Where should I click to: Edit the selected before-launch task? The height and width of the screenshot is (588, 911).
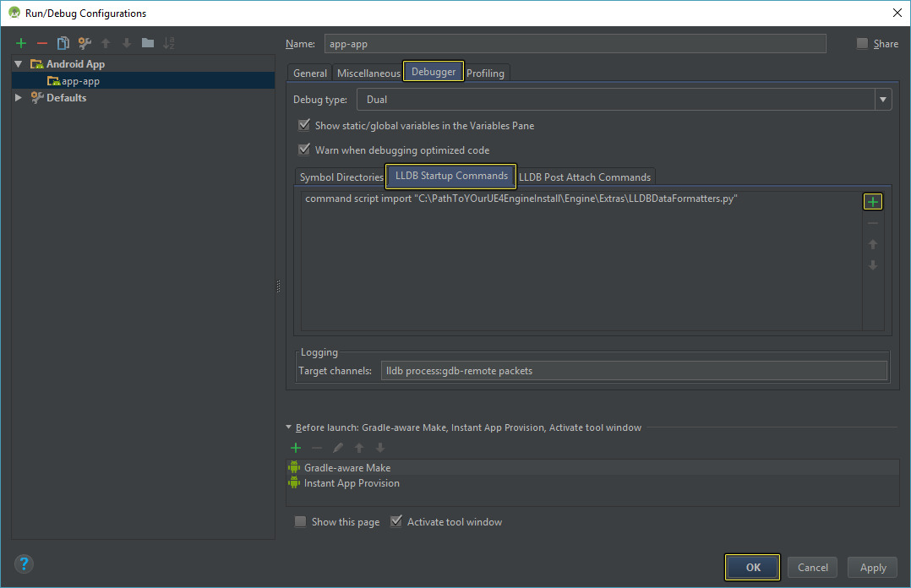coord(337,447)
